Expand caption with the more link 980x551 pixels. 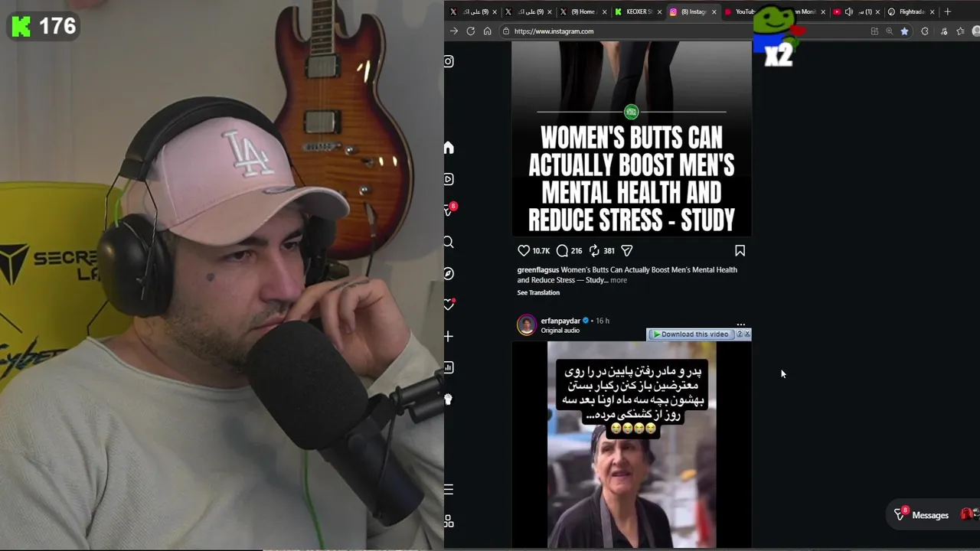pyautogui.click(x=619, y=280)
